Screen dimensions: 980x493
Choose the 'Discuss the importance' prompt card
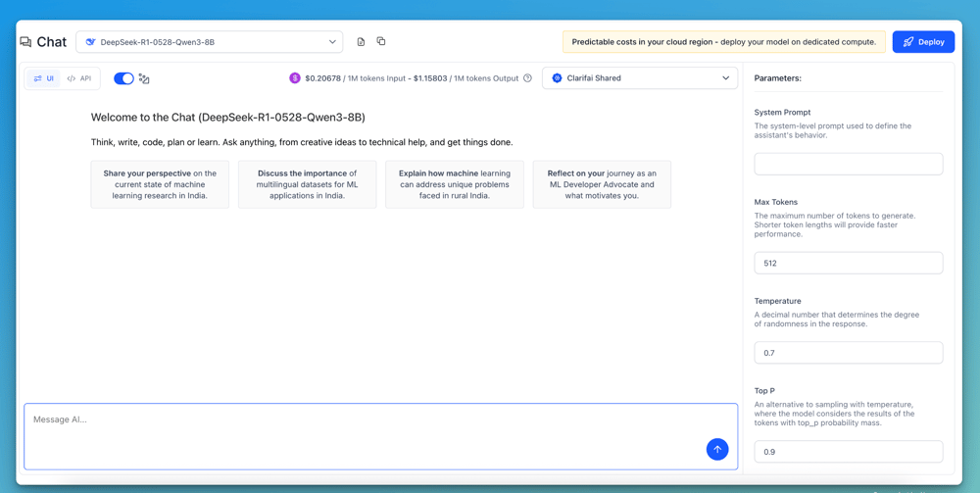click(x=307, y=184)
